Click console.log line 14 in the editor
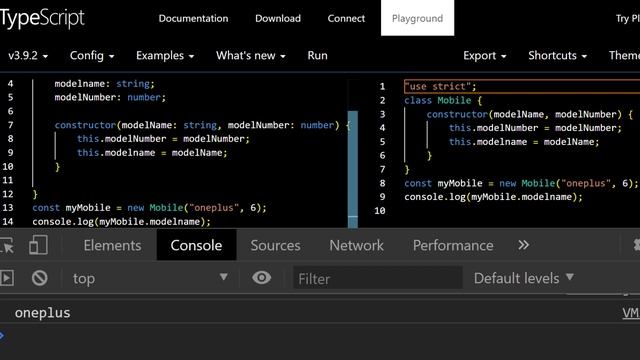640x360 pixels. (x=122, y=222)
